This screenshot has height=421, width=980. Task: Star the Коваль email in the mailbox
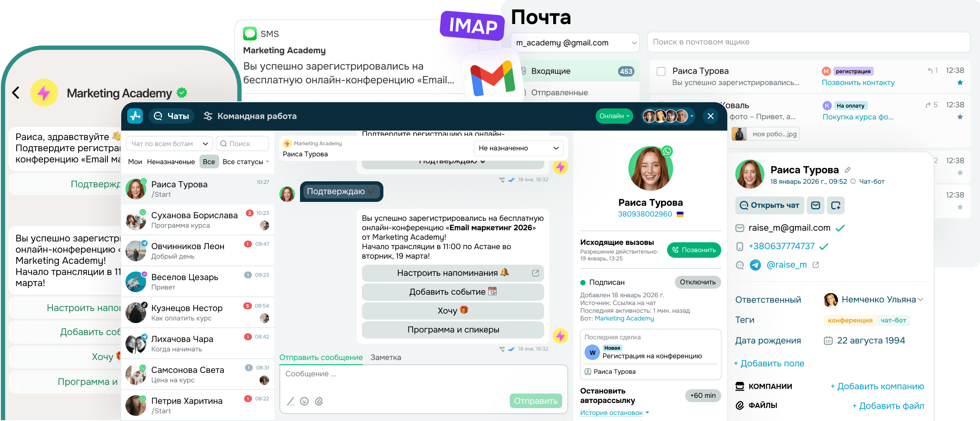point(960,117)
